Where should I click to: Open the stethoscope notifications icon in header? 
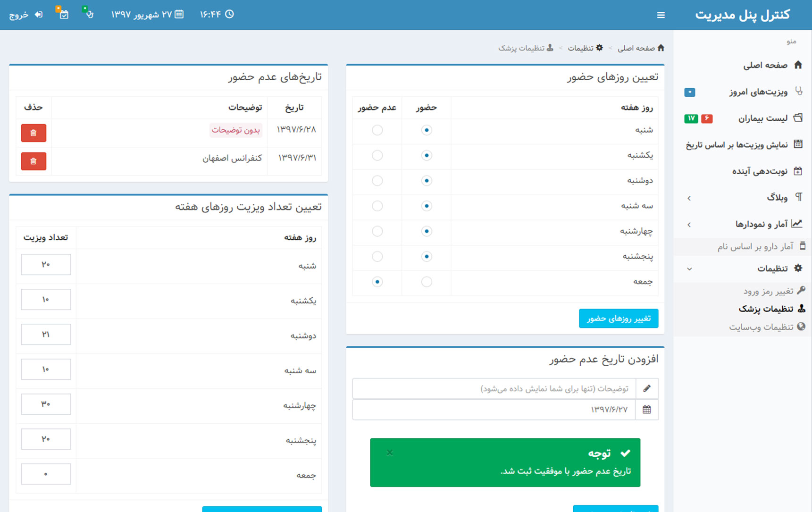click(89, 14)
